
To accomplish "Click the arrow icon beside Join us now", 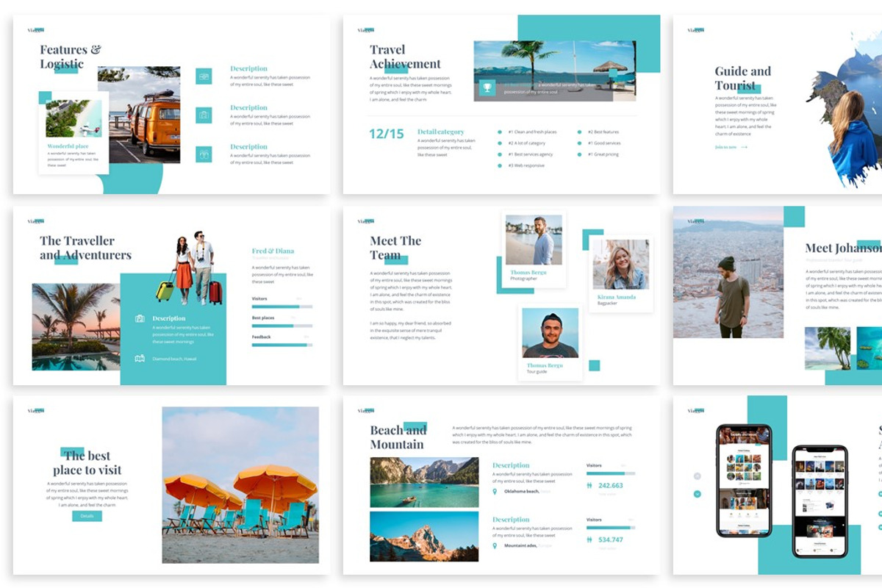I will tap(744, 147).
